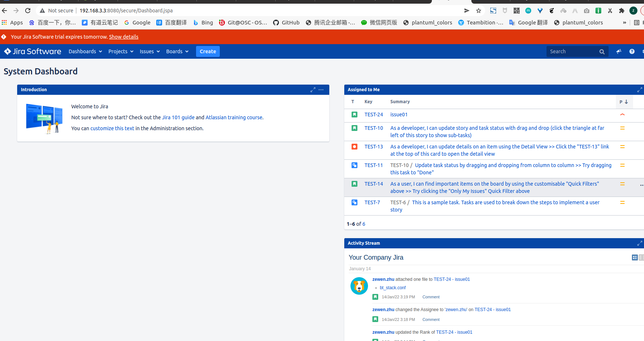Click the T column header
This screenshot has width=644, height=341.
353,102
